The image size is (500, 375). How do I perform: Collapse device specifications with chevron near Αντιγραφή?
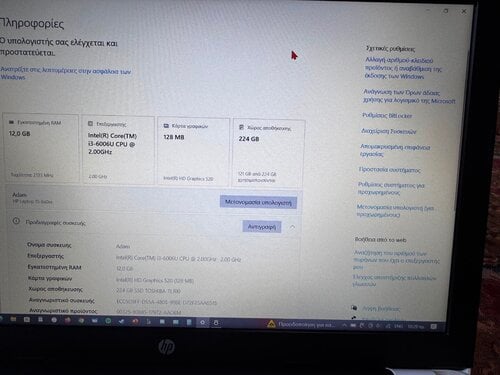(292, 227)
